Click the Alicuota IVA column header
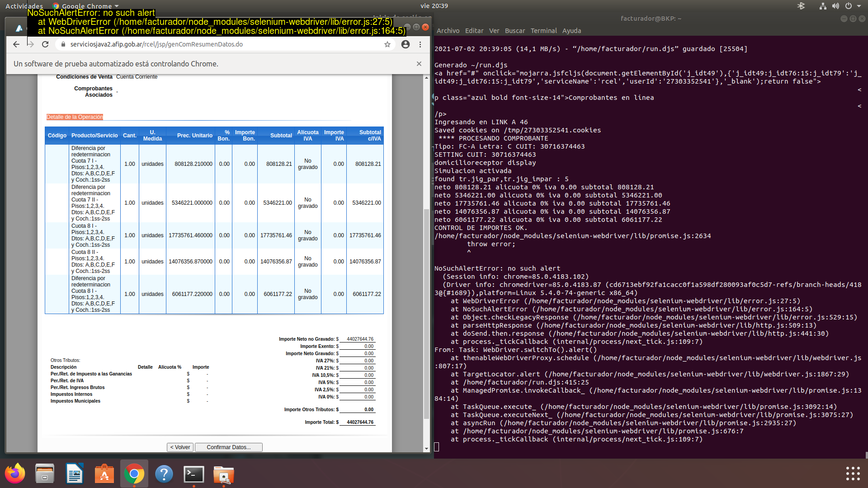Image resolution: width=868 pixels, height=488 pixels. click(308, 136)
